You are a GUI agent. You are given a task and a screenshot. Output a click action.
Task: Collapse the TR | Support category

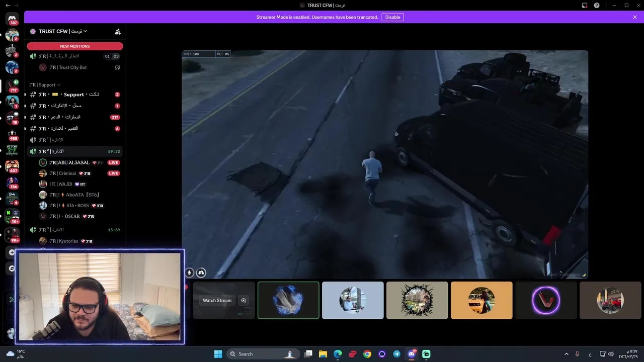[x=45, y=85]
